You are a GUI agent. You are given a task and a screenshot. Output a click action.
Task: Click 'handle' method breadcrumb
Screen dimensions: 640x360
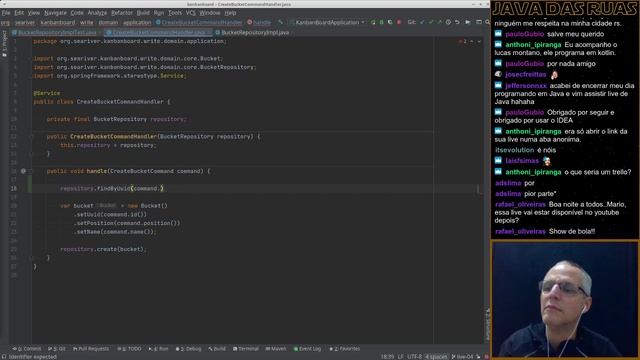[x=259, y=23]
